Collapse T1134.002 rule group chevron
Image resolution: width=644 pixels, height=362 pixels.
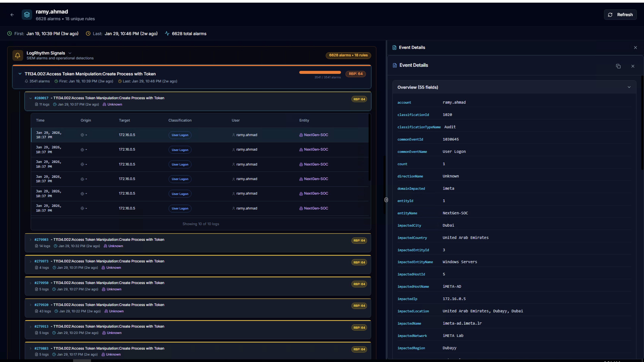tap(20, 74)
